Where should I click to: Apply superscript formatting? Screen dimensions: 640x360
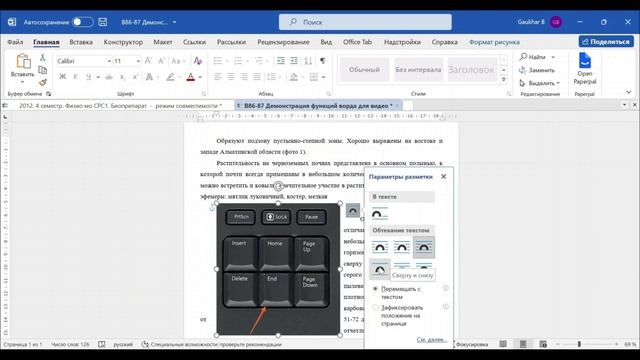[136, 77]
